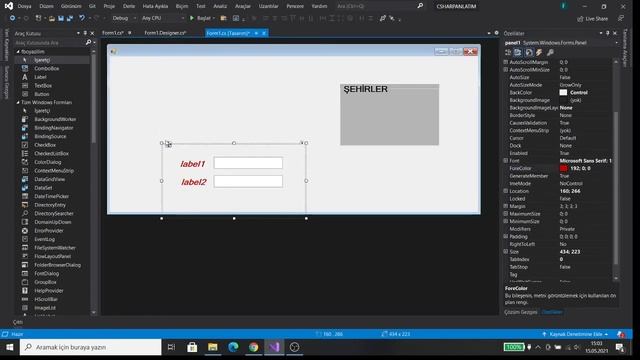Select the CheckBox toolbox control
Screen dimensions: 640x360
(45, 145)
